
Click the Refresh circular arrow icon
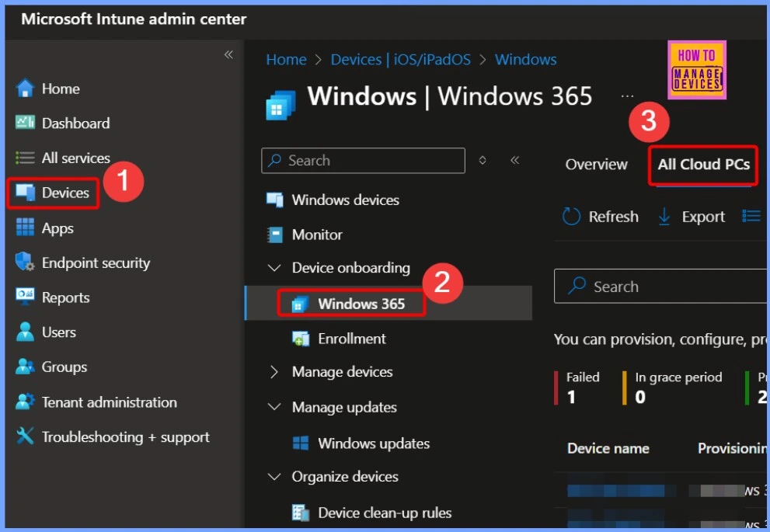(x=571, y=217)
